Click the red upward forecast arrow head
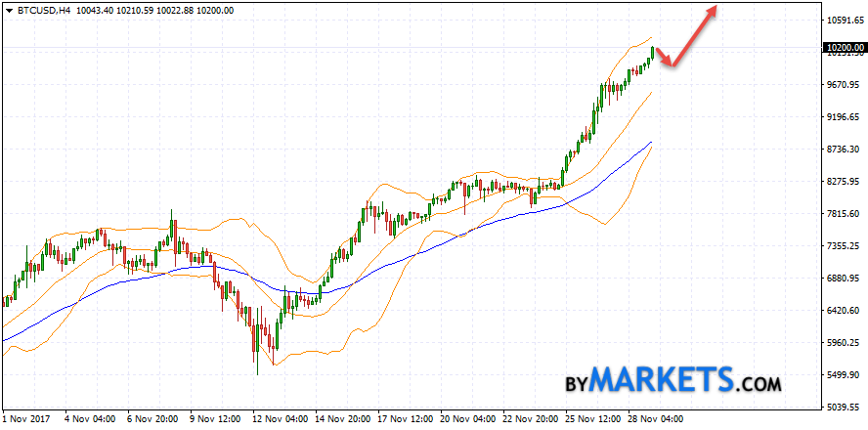The image size is (868, 430). [x=716, y=10]
